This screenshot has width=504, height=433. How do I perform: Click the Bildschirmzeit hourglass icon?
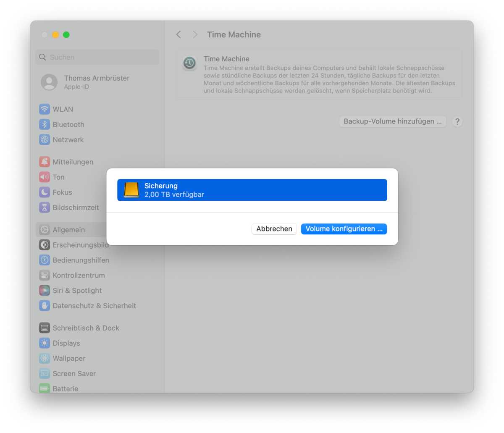(x=45, y=207)
